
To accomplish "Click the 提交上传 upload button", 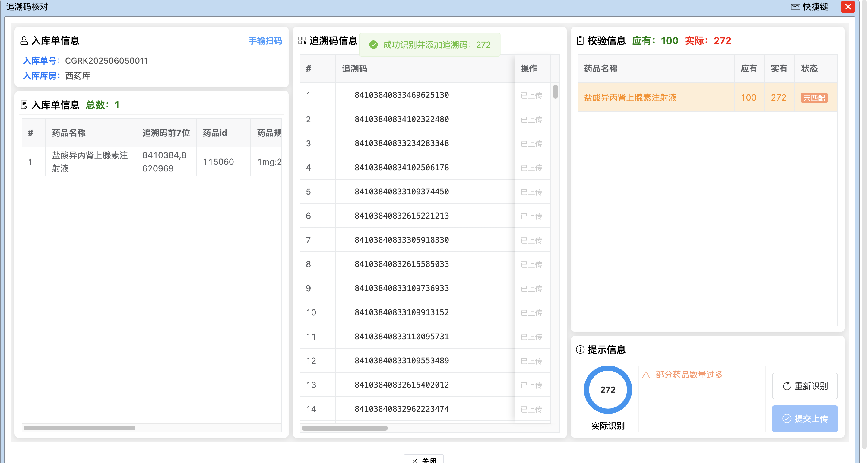I will (805, 419).
